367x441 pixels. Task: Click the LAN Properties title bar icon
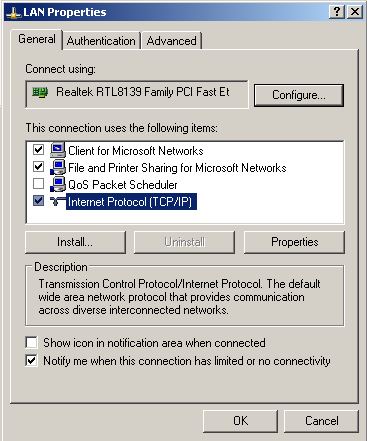(14, 13)
